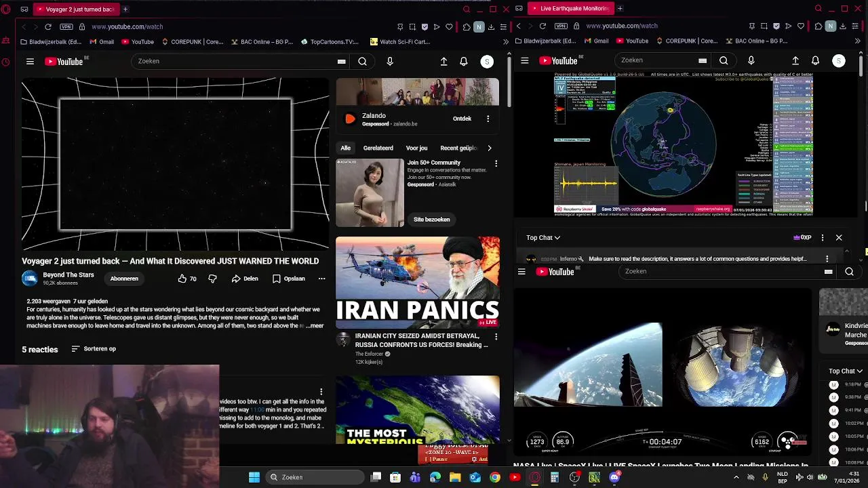Image resolution: width=868 pixels, height=488 pixels.
Task: Open the snapshot tool in left window toolbar
Action: (412, 26)
